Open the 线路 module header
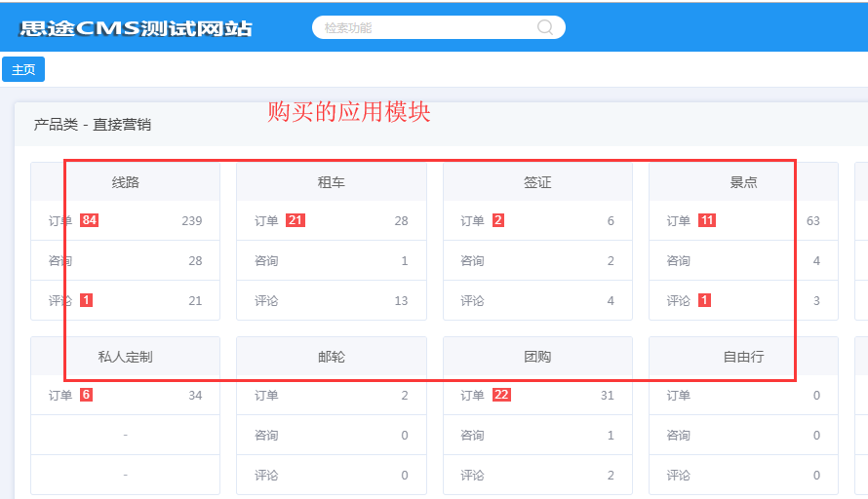Image resolution: width=868 pixels, height=499 pixels. (x=126, y=182)
